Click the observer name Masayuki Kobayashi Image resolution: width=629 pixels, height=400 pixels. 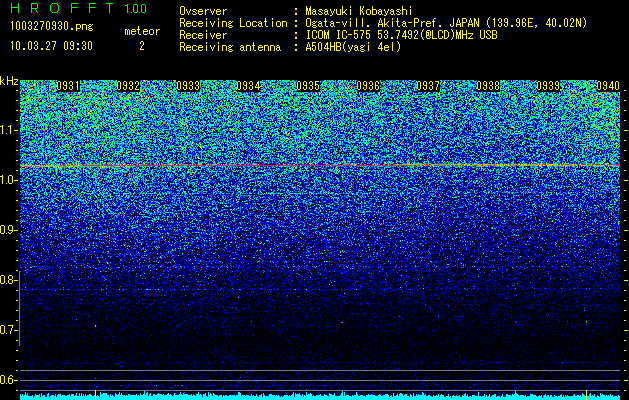pyautogui.click(x=359, y=11)
